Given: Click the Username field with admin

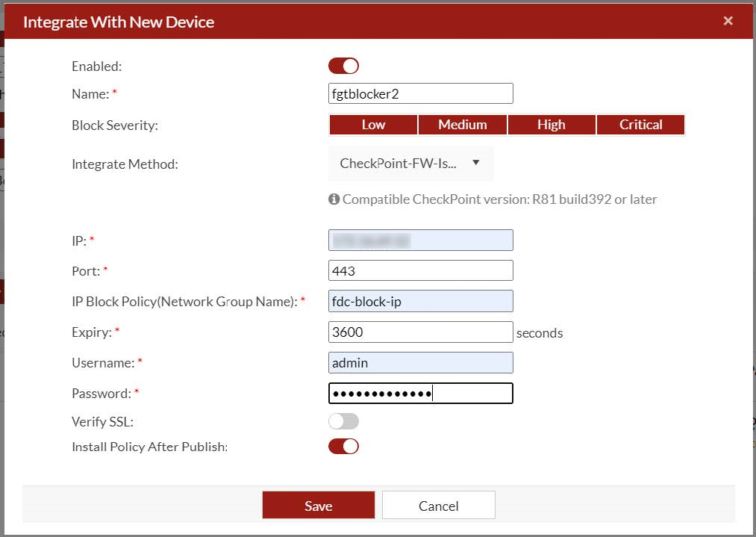Looking at the screenshot, I should pyautogui.click(x=420, y=362).
